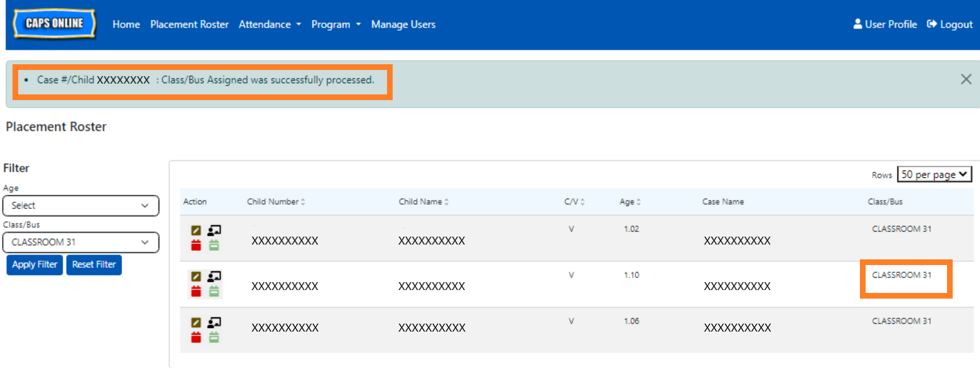Go to Manage Users
The image size is (980, 368).
point(403,24)
